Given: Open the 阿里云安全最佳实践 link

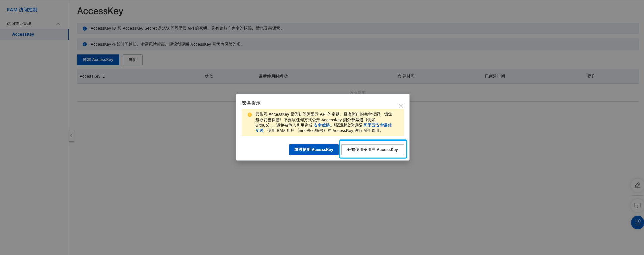Looking at the screenshot, I should [378, 125].
